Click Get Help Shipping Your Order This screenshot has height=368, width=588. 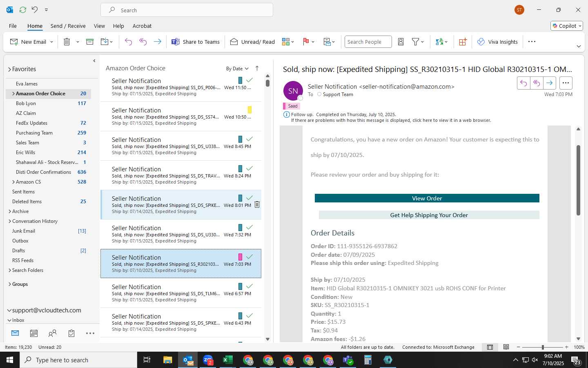pos(429,215)
